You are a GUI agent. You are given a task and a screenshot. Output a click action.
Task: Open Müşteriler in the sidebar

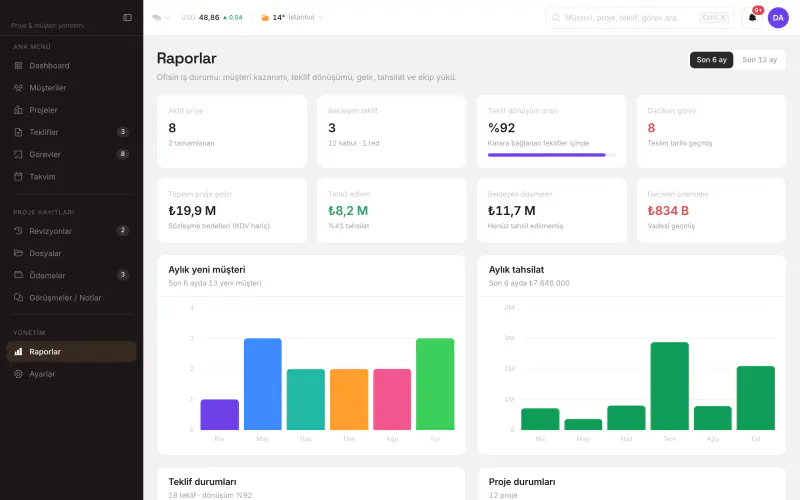[x=71, y=88]
